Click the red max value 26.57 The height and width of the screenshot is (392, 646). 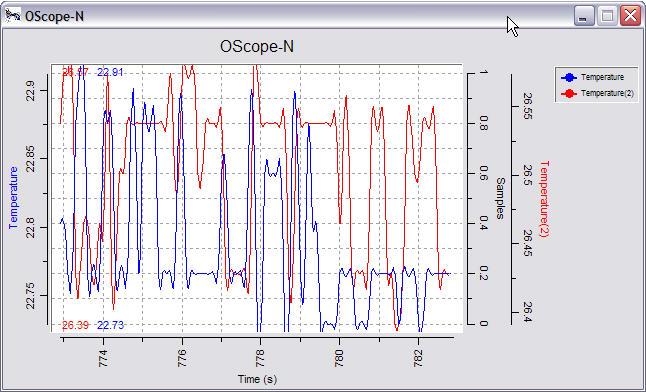tap(75, 72)
